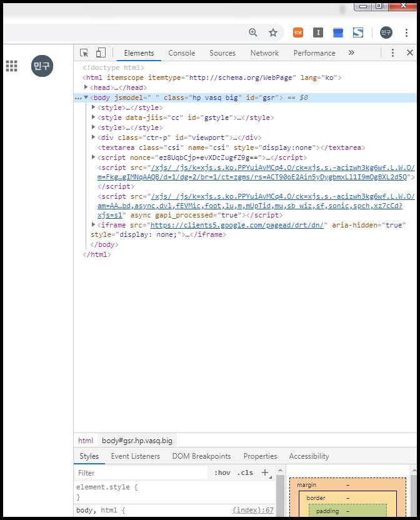Open the clients5.google.com iframe src link
The width and height of the screenshot is (420, 520).
click(237, 225)
